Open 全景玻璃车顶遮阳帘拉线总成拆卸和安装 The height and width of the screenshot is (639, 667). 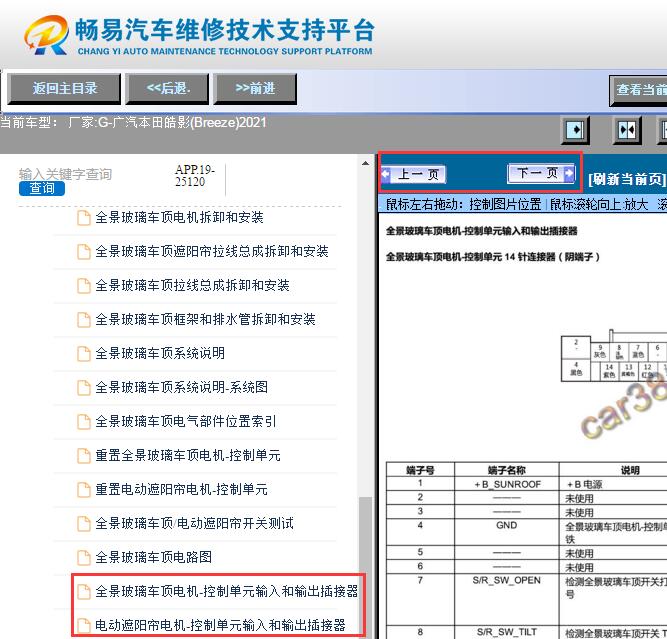[x=211, y=251]
